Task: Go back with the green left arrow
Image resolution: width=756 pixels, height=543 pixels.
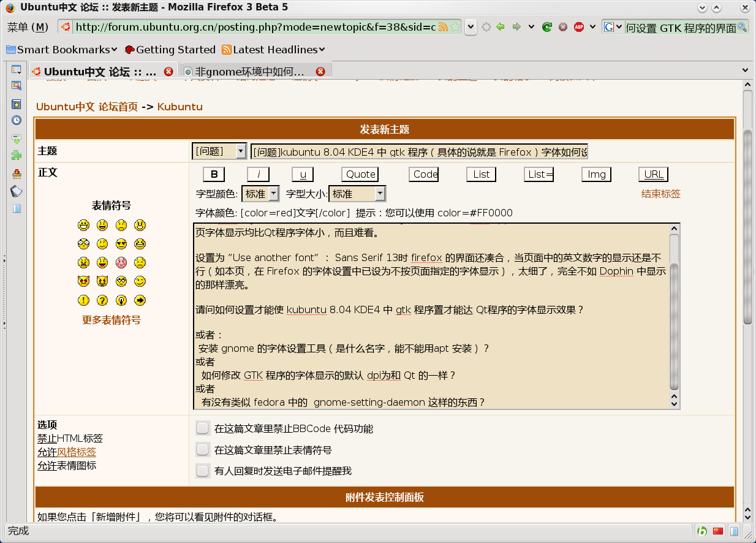Action: click(x=501, y=27)
